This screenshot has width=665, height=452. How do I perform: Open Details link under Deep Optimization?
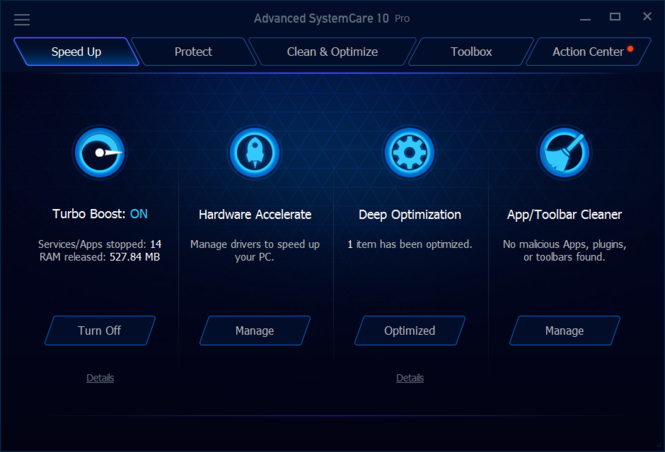410,378
